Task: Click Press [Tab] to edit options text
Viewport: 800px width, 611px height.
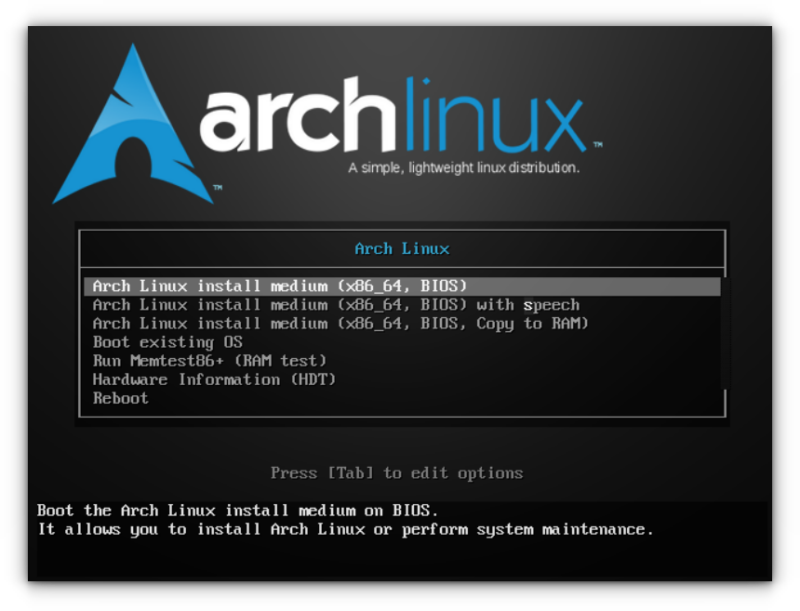Action: (x=398, y=473)
